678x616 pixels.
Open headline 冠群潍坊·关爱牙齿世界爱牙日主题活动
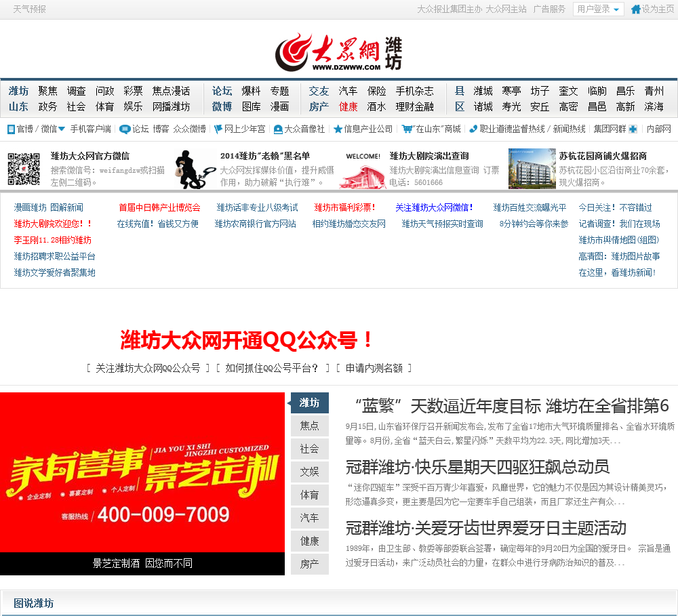pos(485,528)
